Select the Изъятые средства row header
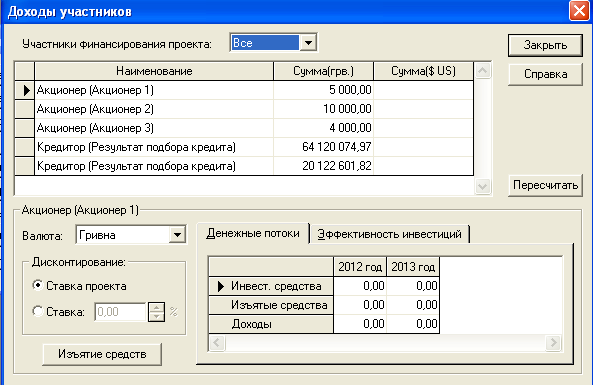The width and height of the screenshot is (593, 385). (271, 305)
